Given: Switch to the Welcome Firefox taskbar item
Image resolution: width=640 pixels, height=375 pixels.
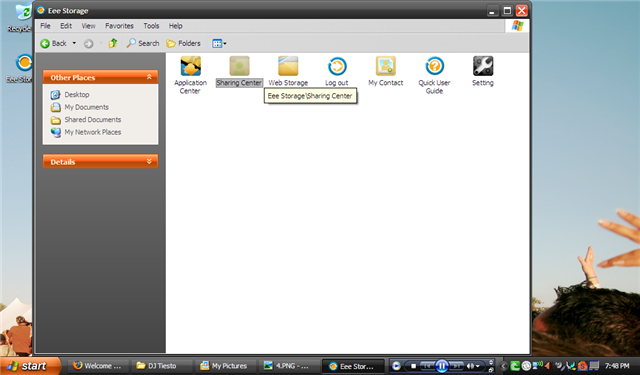Looking at the screenshot, I should click(x=97, y=366).
